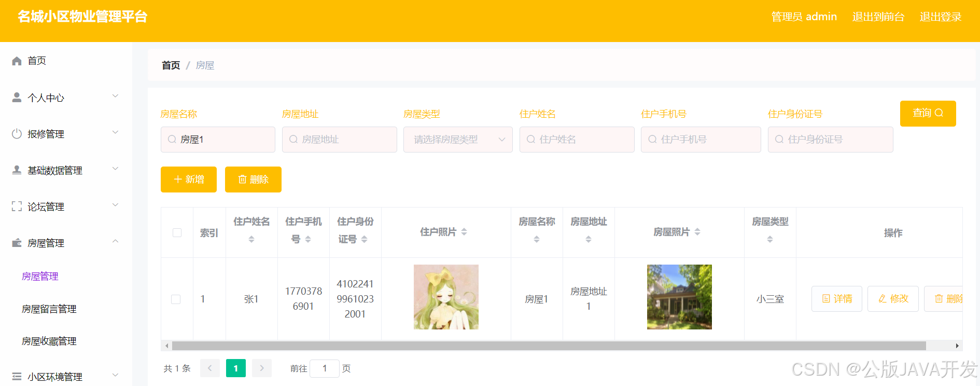
Task: Click 退出到前台 in the header
Action: tap(878, 17)
